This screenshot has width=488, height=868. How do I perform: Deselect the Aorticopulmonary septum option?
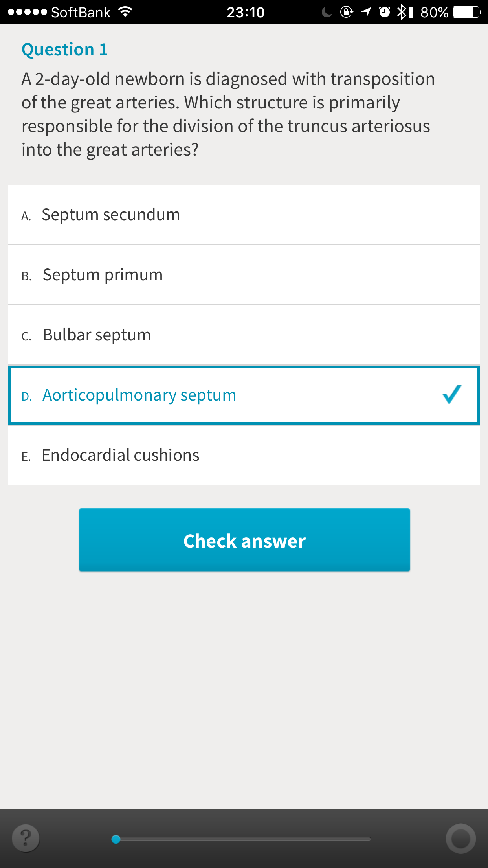click(x=244, y=395)
